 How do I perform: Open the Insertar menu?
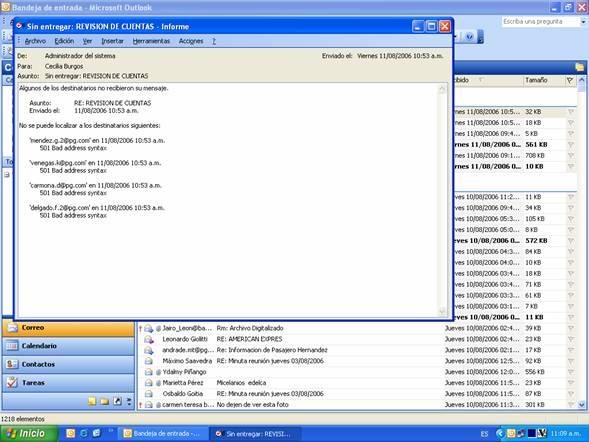pos(112,41)
